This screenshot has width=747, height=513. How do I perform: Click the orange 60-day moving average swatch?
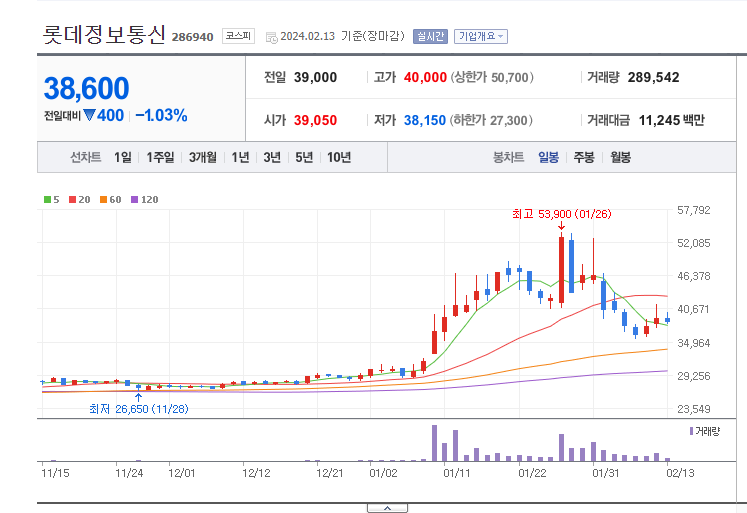coord(103,200)
